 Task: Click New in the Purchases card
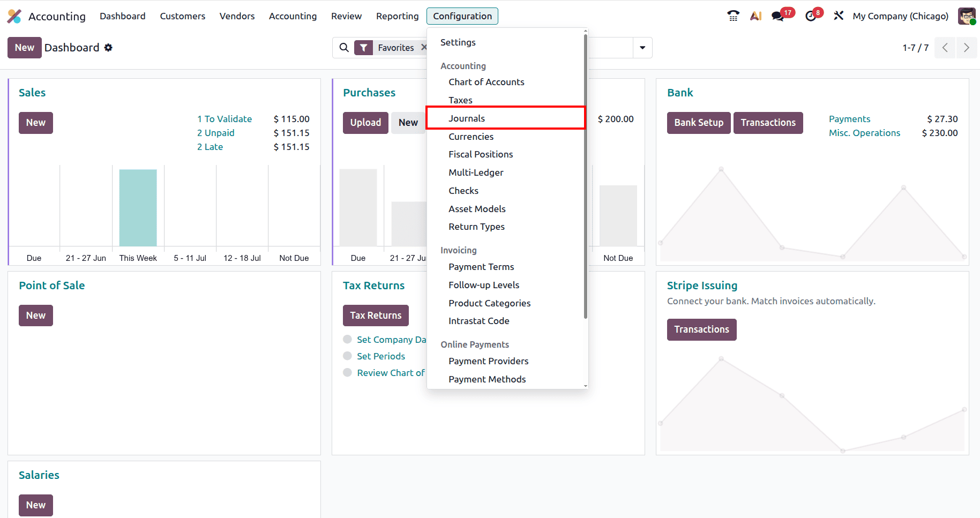click(x=408, y=123)
